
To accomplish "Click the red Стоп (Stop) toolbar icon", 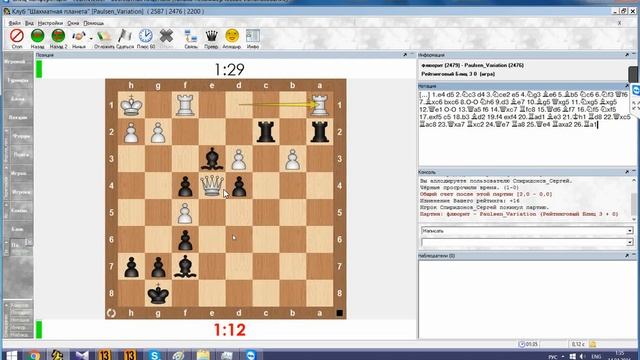I will (17, 36).
